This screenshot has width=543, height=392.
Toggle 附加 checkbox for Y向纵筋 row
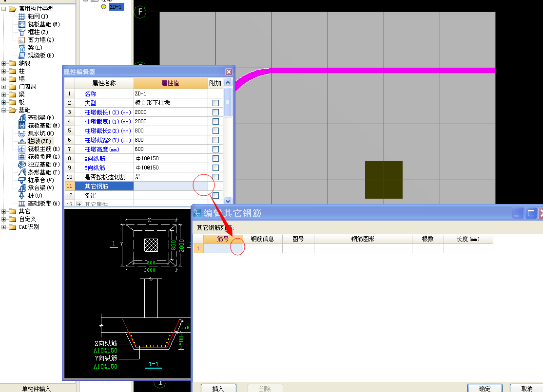pos(215,168)
